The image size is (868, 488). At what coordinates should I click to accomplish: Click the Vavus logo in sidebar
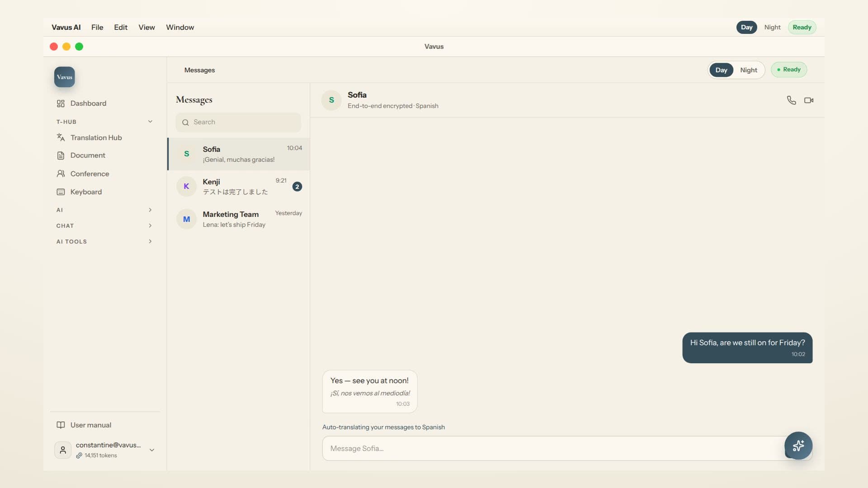(65, 77)
